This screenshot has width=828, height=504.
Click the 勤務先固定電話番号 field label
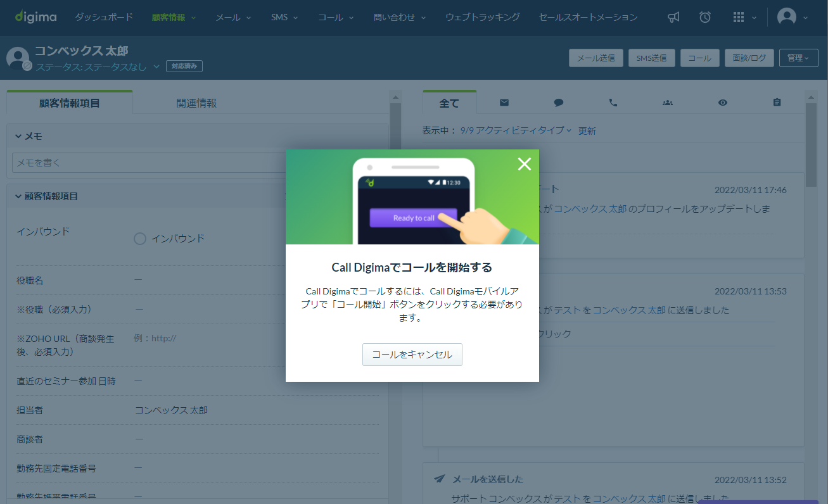56,468
